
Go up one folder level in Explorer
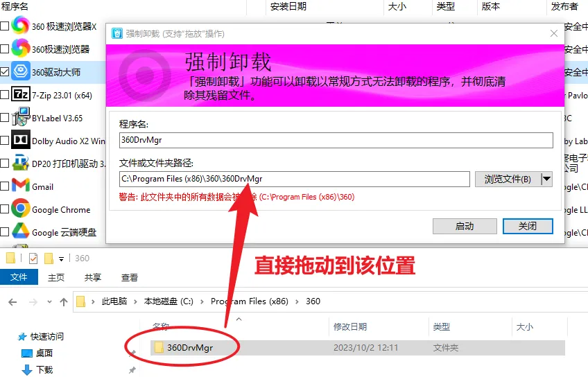click(64, 301)
